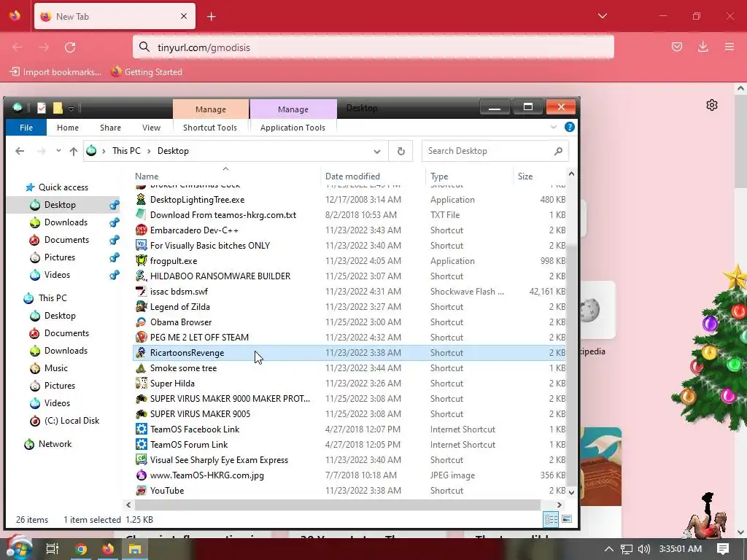Select Network in the navigation pane
This screenshot has width=747, height=560.
[55, 444]
